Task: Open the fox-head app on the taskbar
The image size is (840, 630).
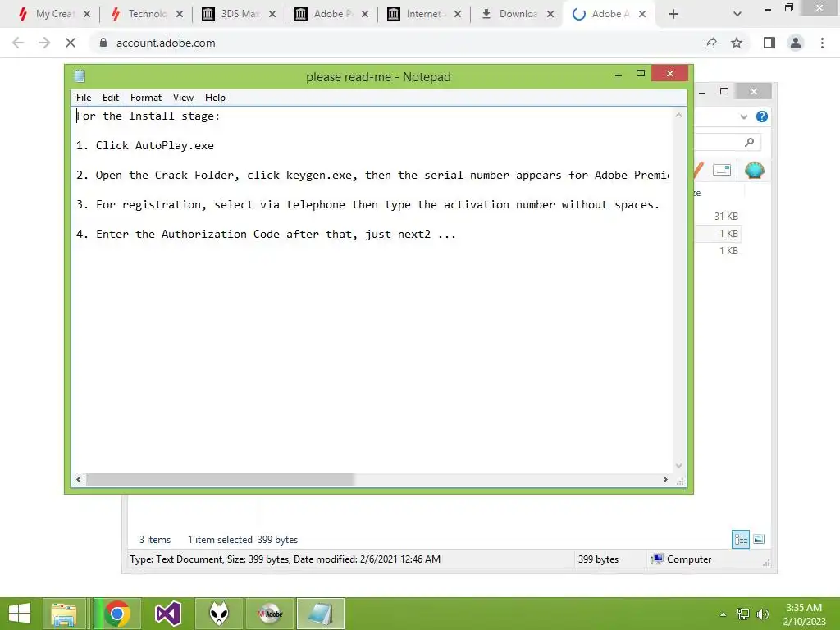Action: (x=218, y=614)
